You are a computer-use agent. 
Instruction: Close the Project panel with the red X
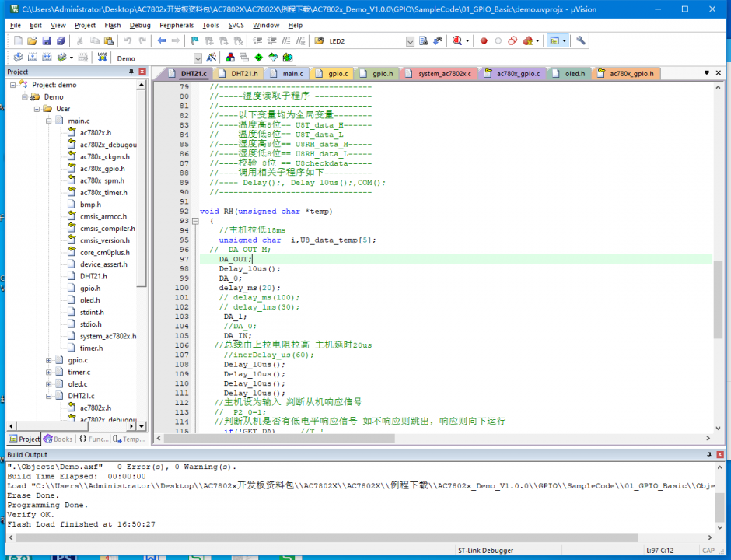point(142,72)
